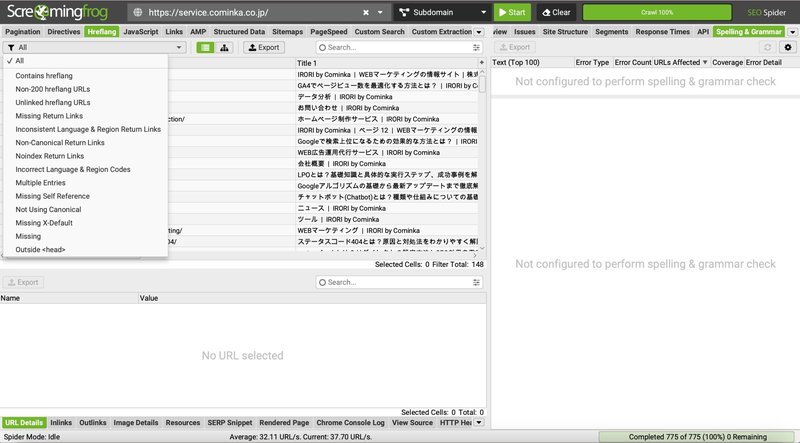Open the Structured Data tab

coord(236,32)
